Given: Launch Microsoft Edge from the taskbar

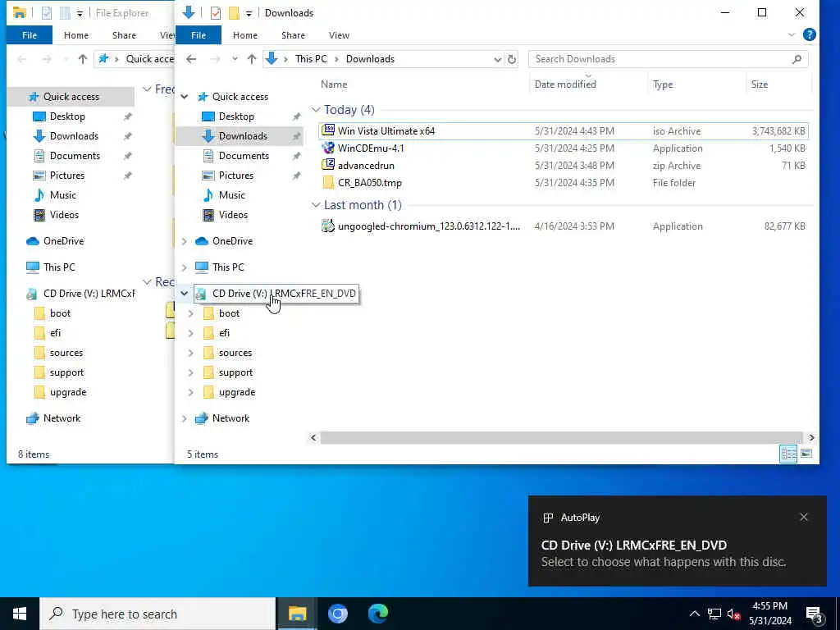Looking at the screenshot, I should (377, 614).
